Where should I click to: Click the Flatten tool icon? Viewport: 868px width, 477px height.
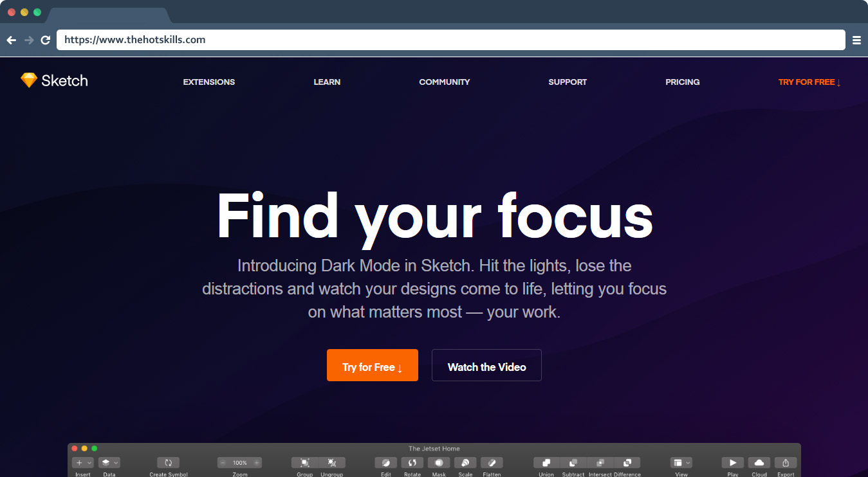(x=492, y=463)
